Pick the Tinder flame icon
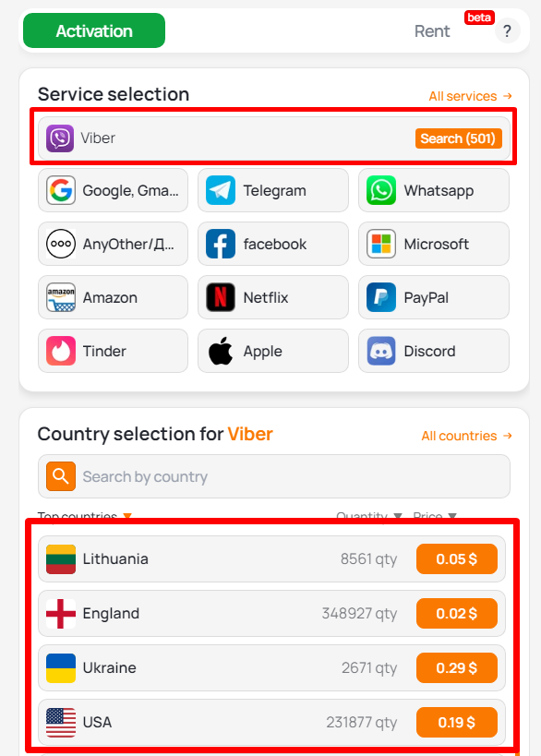 tap(61, 351)
